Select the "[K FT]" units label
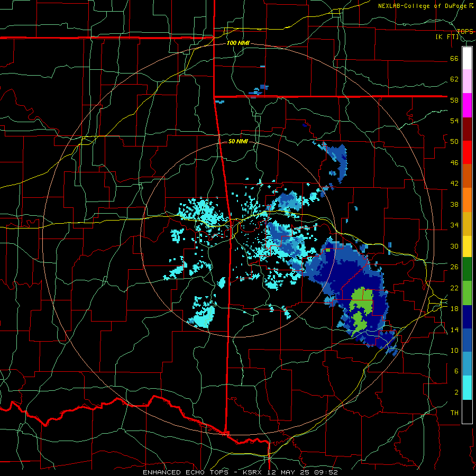The width and height of the screenshot is (476, 476). point(447,37)
